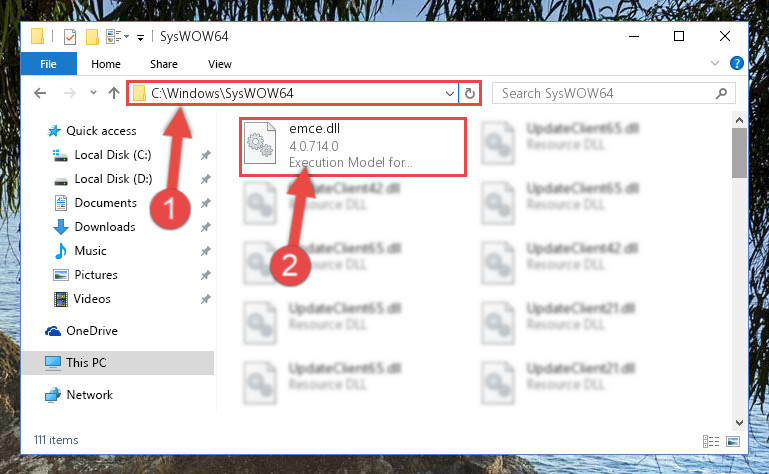Open the Help question mark icon
Screen dimensions: 769x474
(737, 63)
